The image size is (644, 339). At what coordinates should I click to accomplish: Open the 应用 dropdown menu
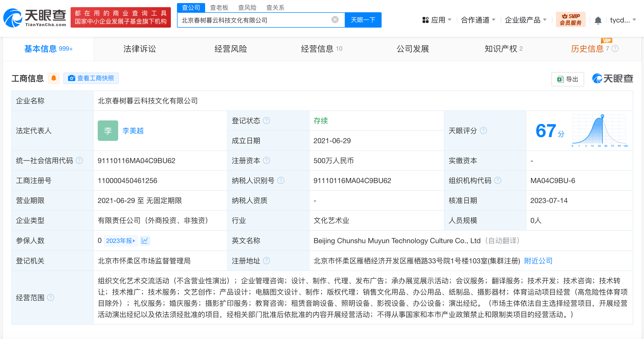[437, 20]
